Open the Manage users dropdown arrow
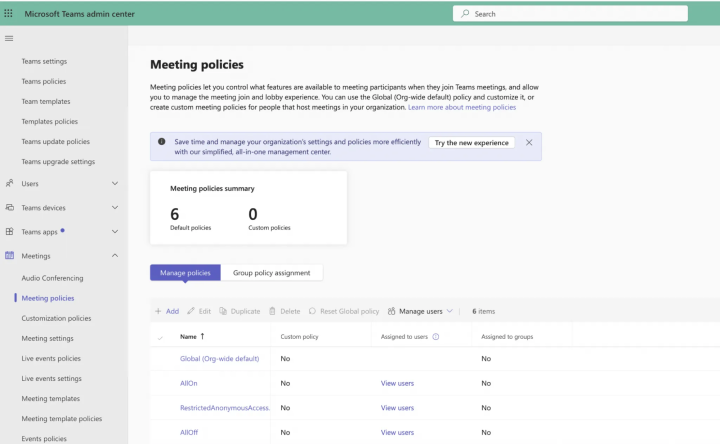The width and height of the screenshot is (720, 444). [x=450, y=311]
